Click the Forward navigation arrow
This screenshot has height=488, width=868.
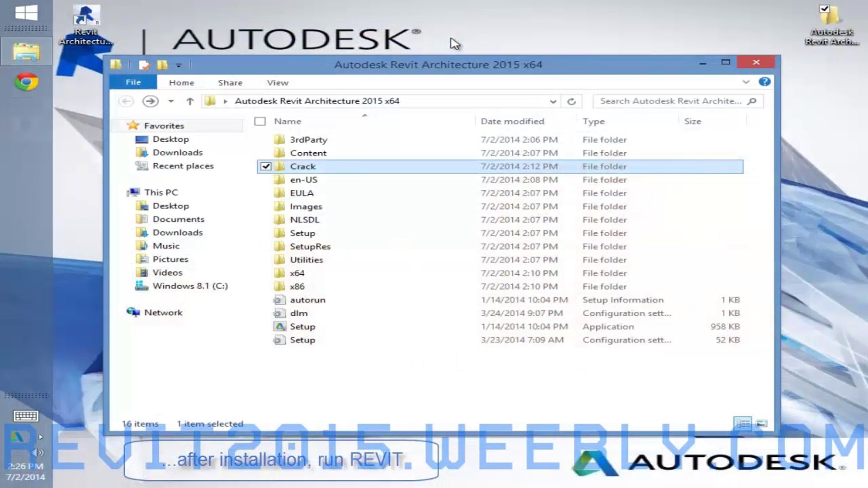pos(150,101)
